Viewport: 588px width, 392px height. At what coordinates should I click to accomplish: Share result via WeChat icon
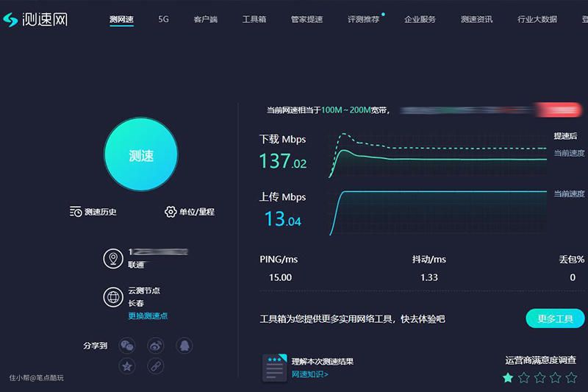coord(127,345)
